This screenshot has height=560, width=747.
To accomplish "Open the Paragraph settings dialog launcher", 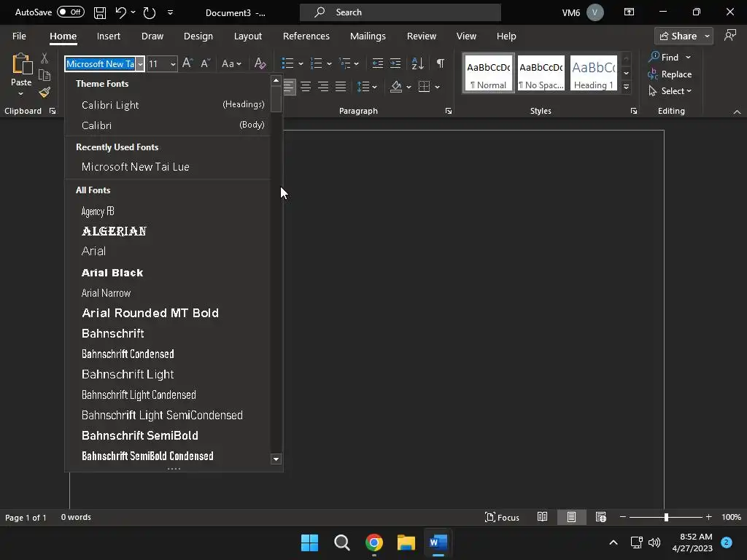I will tap(449, 111).
